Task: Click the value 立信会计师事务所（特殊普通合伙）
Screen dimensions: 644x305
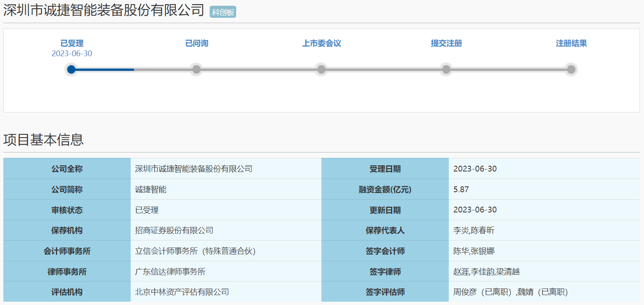Action: tap(196, 251)
